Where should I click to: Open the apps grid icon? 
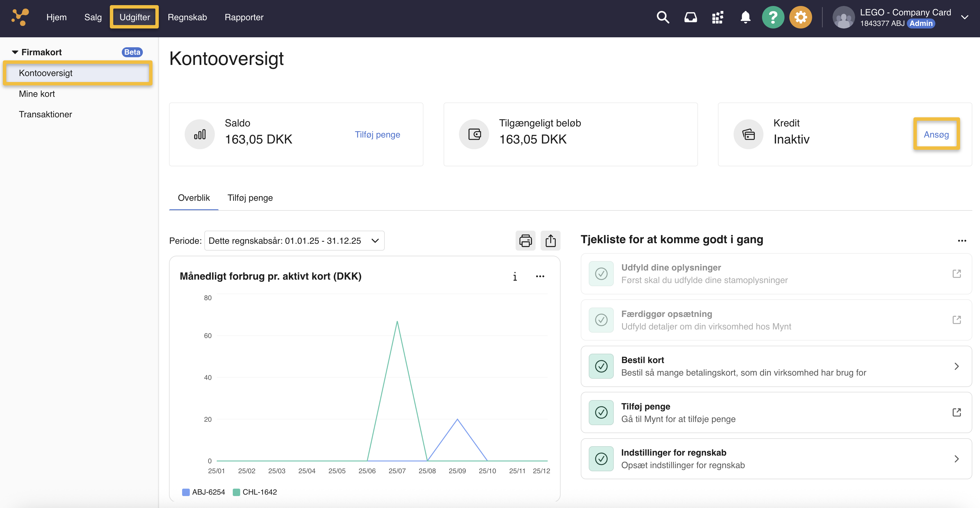point(718,17)
